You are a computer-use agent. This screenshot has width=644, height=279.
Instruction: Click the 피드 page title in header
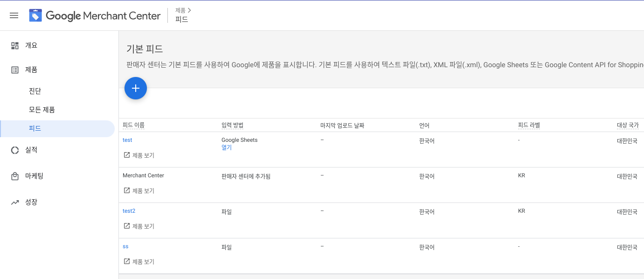[182, 20]
